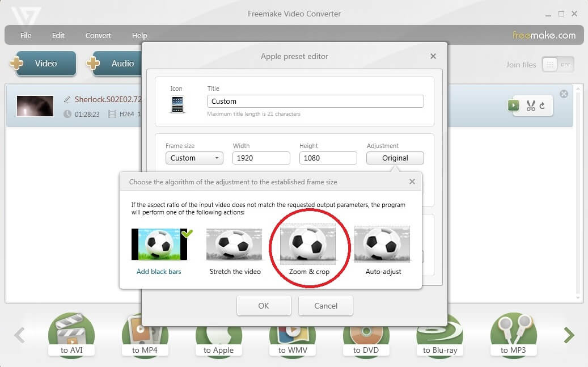Click the Audio add button
588x367 pixels.
[115, 64]
